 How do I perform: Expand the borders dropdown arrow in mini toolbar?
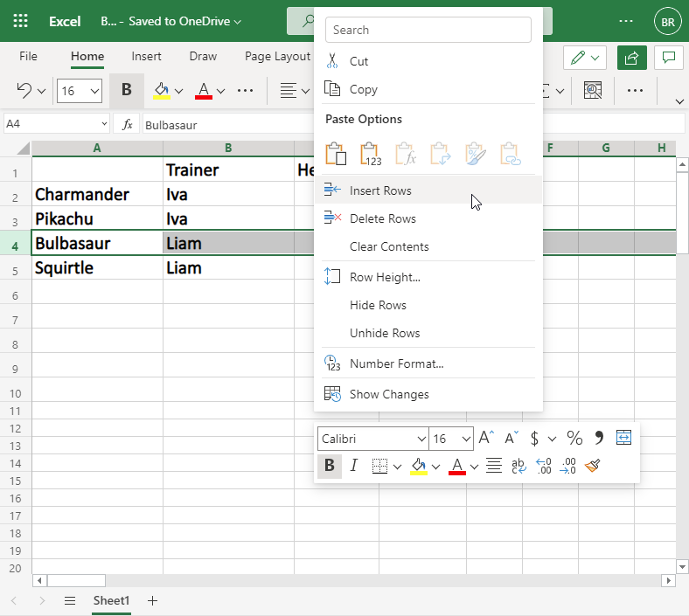397,467
